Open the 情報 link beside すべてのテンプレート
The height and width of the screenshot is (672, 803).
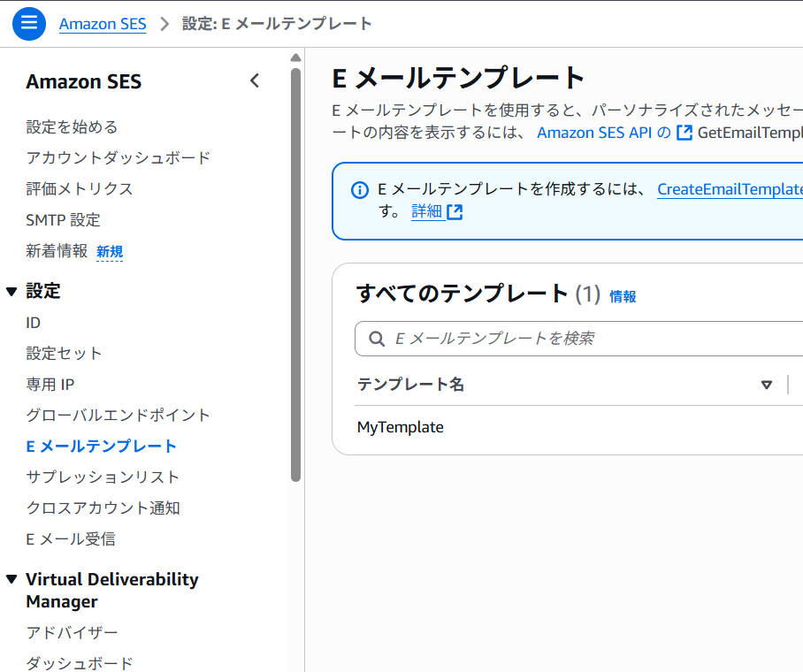coord(623,296)
